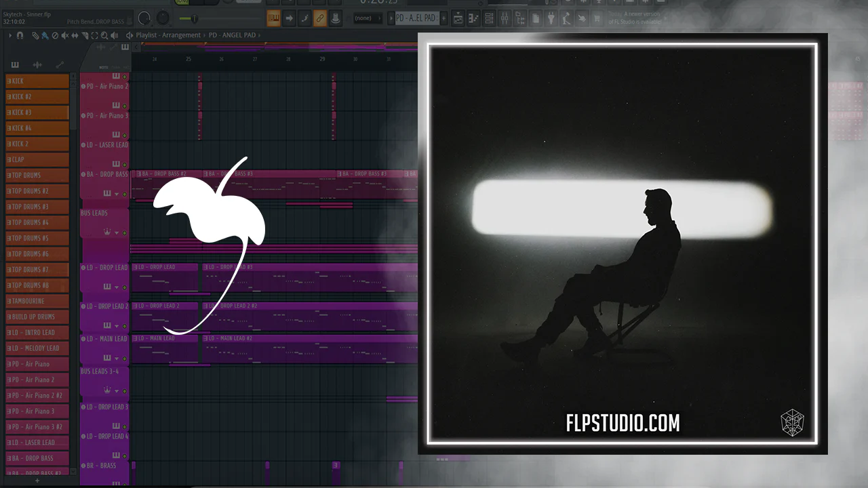Screen dimensions: 868x488
Task: Mute the BUS LEADS group track
Action: [125, 232]
